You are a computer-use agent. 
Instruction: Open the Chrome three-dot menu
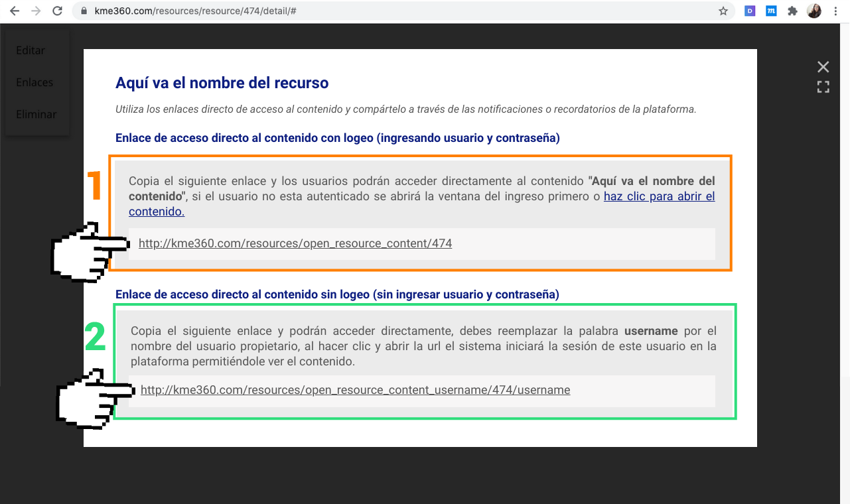point(836,11)
